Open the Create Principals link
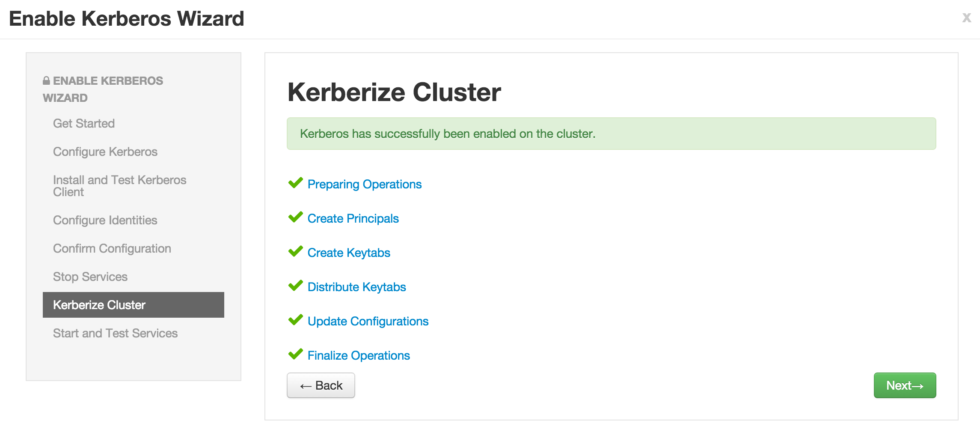The width and height of the screenshot is (980, 447). pos(353,218)
